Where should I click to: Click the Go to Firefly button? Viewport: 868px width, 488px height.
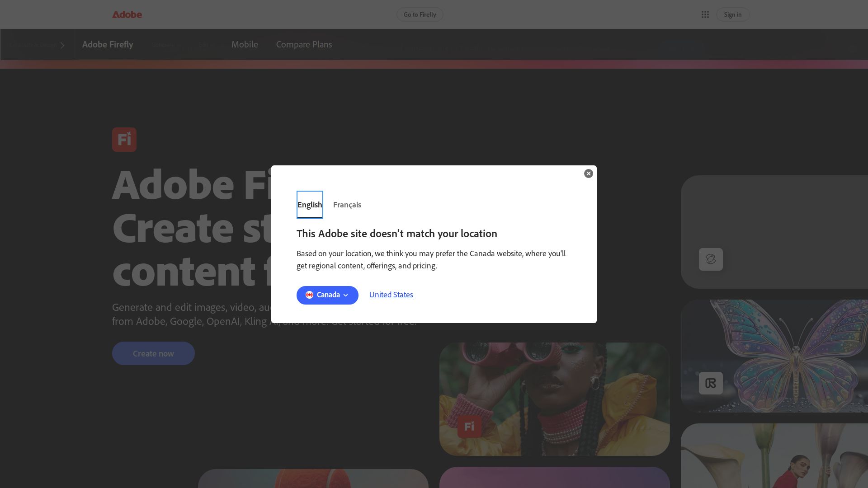pyautogui.click(x=420, y=14)
